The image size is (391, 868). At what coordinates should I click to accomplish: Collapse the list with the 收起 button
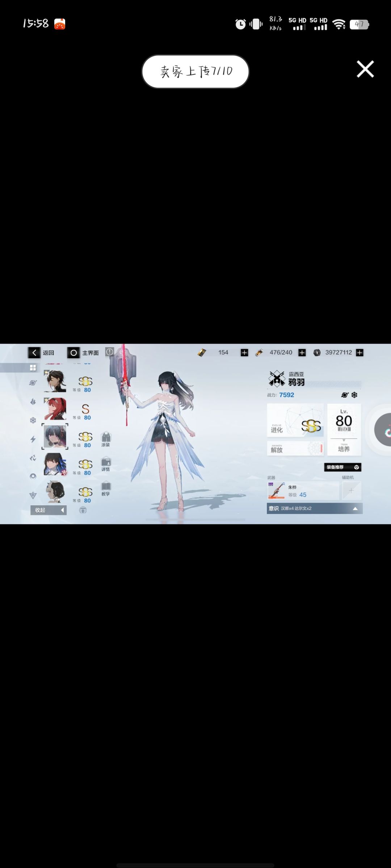tap(49, 510)
